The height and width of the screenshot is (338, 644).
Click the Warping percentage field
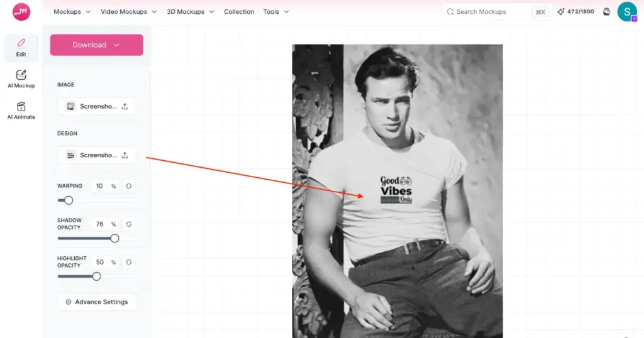(105, 186)
